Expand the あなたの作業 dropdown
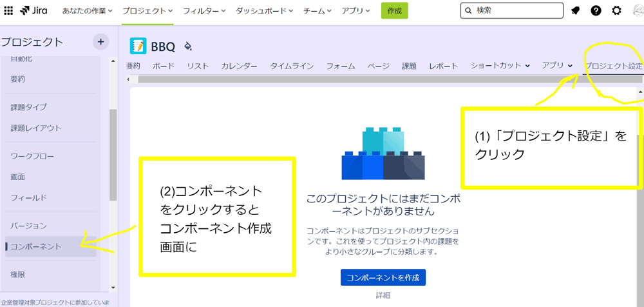This screenshot has height=307, width=644. tap(87, 11)
